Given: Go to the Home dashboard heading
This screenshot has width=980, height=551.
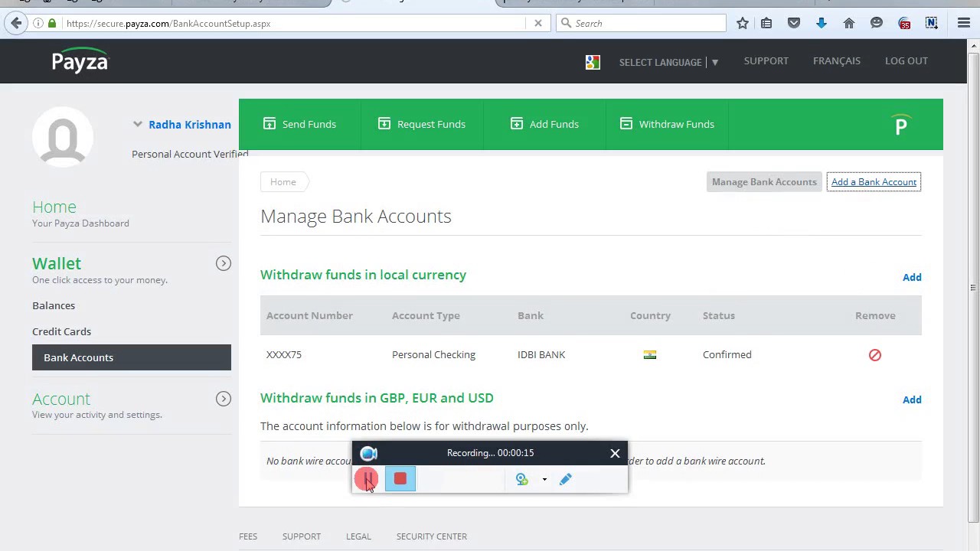Looking at the screenshot, I should point(54,207).
